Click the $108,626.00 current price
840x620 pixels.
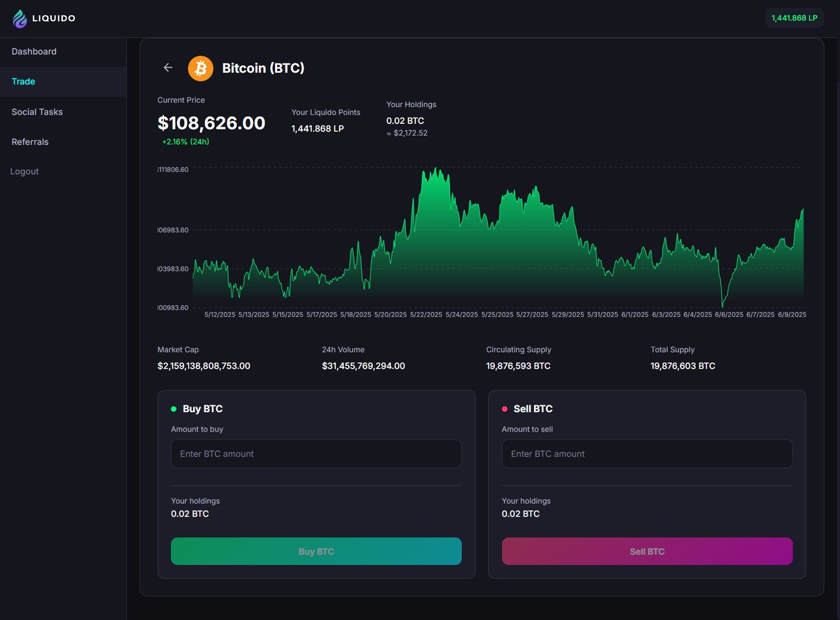(x=211, y=123)
